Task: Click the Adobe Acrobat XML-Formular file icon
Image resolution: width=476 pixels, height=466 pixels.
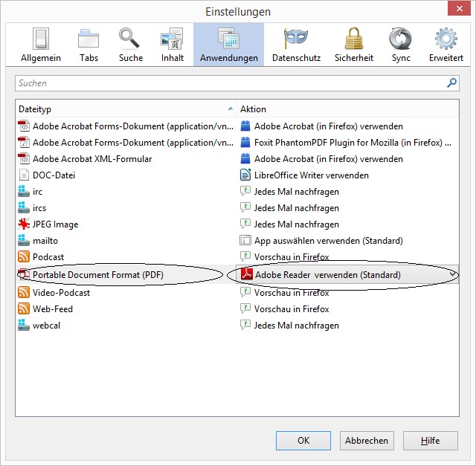Action: point(24,158)
